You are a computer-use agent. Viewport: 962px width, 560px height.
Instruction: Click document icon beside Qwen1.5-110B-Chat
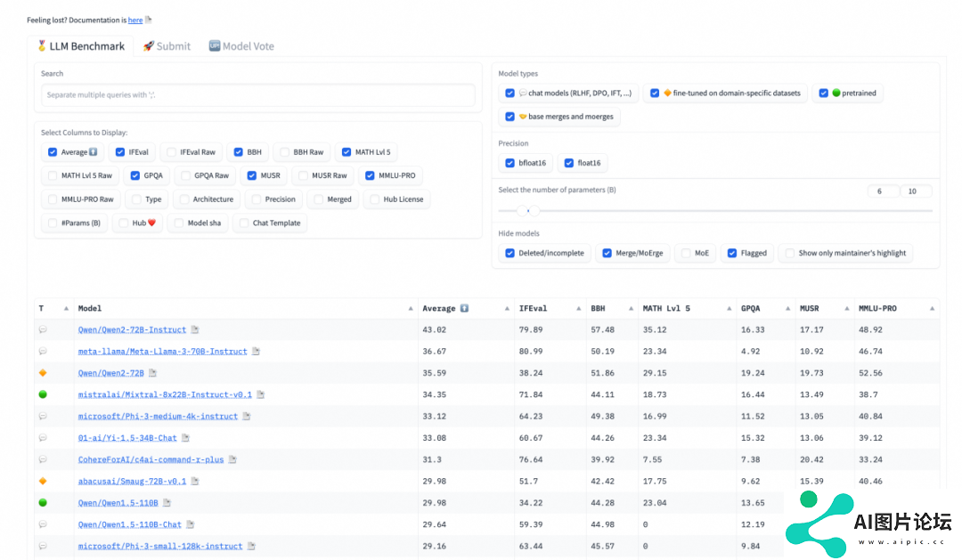[191, 524]
